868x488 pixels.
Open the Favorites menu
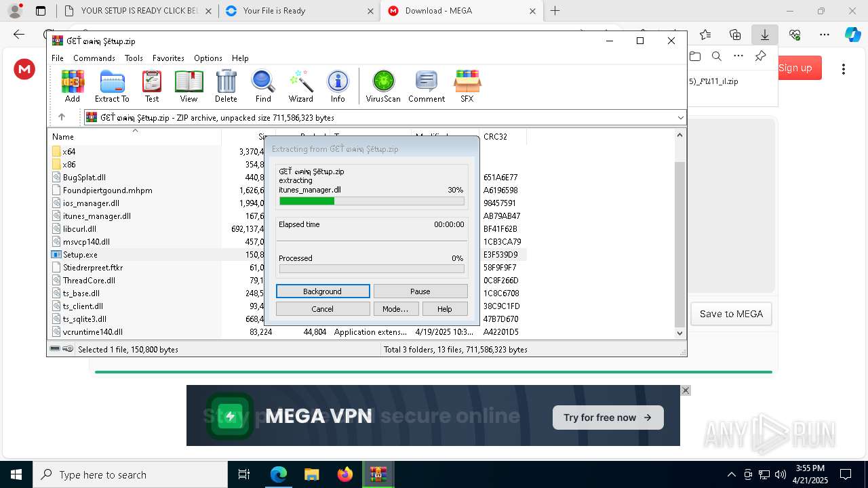coord(168,58)
